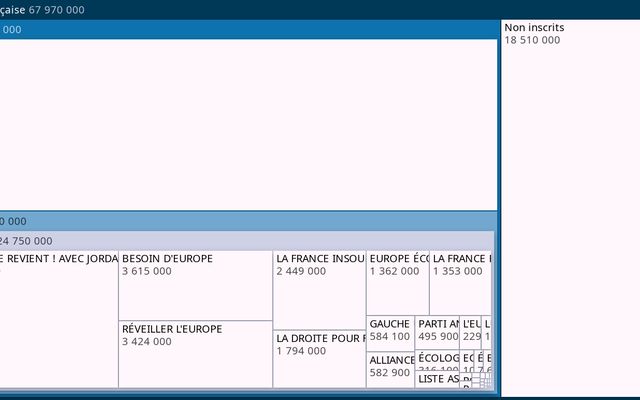Select the dark blue header bar below the title

[248, 30]
